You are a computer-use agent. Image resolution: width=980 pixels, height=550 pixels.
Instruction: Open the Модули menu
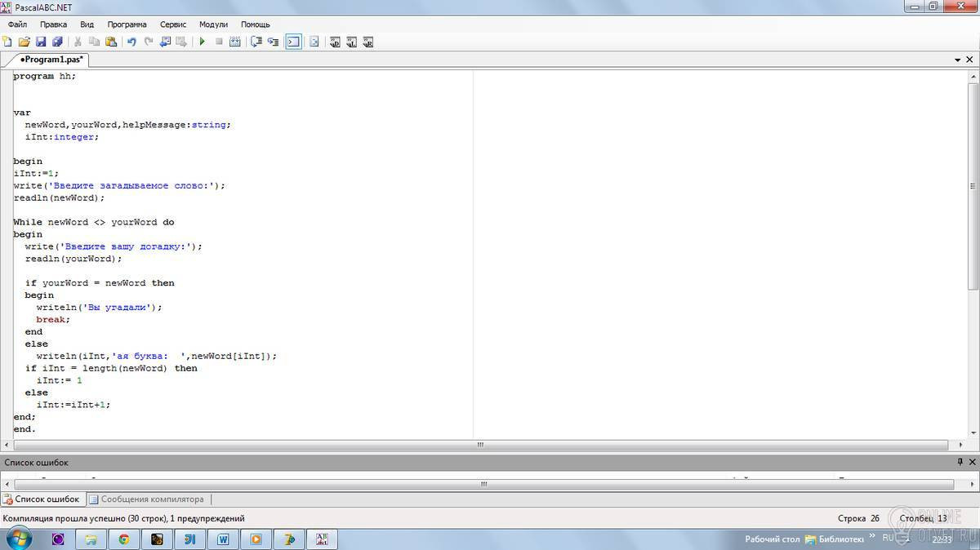pyautogui.click(x=213, y=24)
